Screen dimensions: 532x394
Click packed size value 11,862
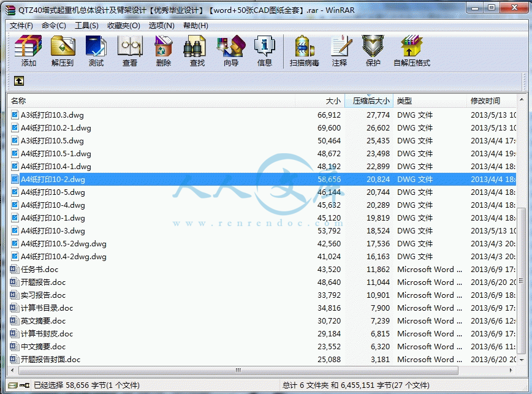(378, 270)
